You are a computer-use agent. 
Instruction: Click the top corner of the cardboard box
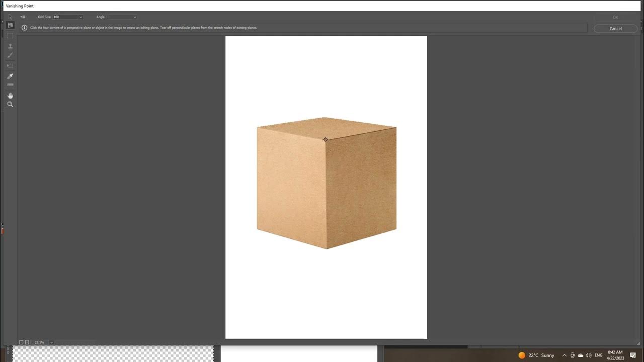(325, 117)
